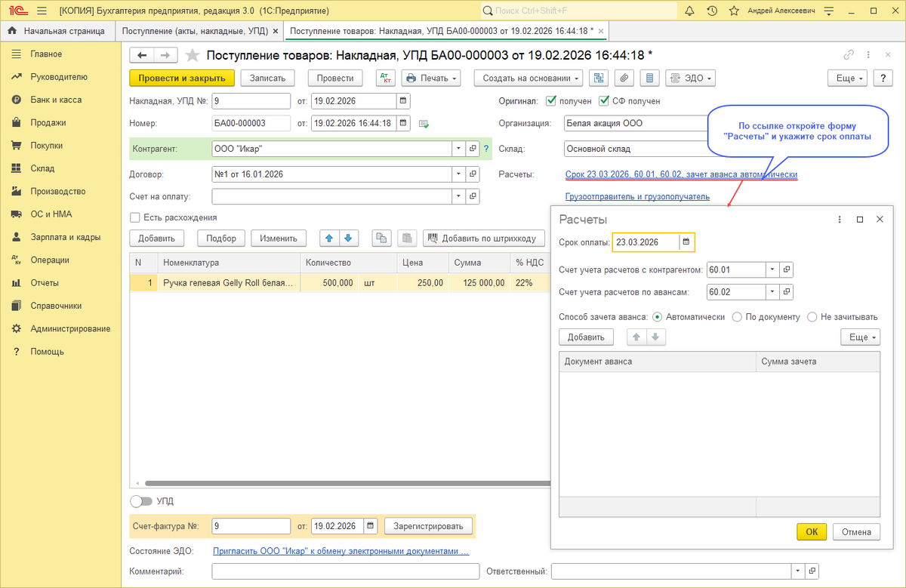Select Автоматически advance offset option
906x588 pixels.
click(657, 317)
